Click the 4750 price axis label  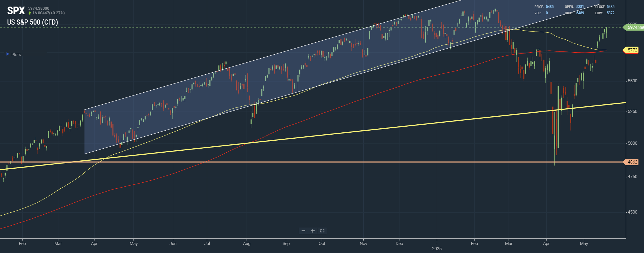(x=633, y=177)
